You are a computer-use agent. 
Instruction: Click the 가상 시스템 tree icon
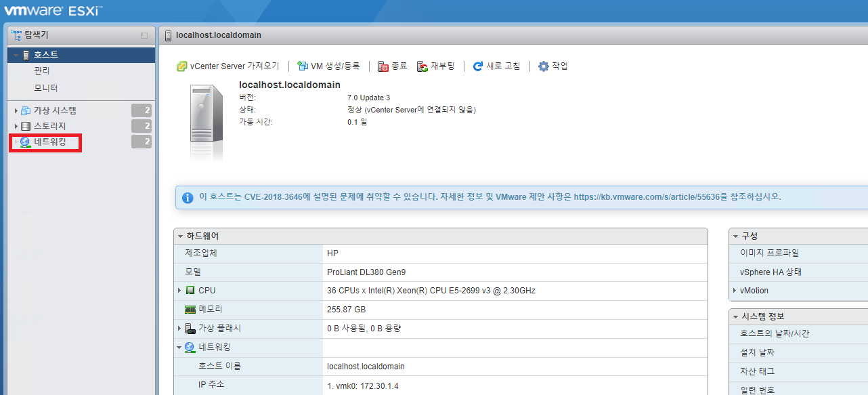click(x=26, y=110)
